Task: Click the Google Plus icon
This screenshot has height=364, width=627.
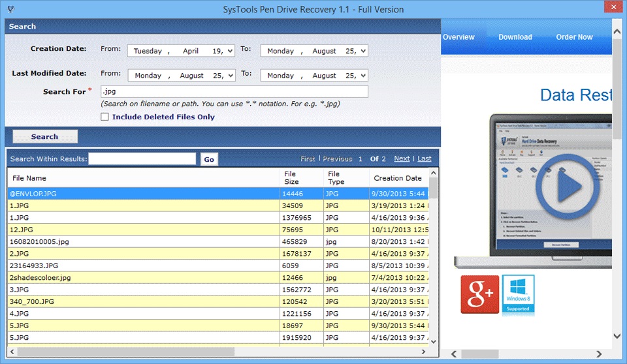Action: point(479,294)
